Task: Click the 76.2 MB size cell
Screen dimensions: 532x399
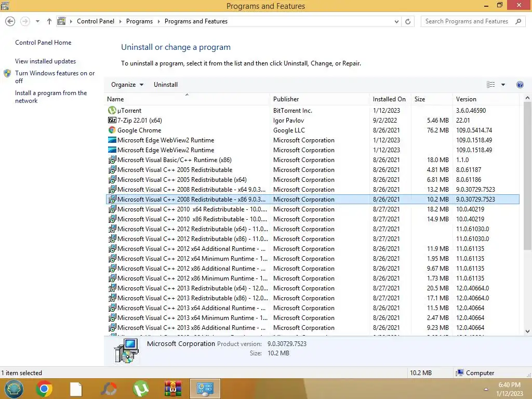Action: [437, 130]
